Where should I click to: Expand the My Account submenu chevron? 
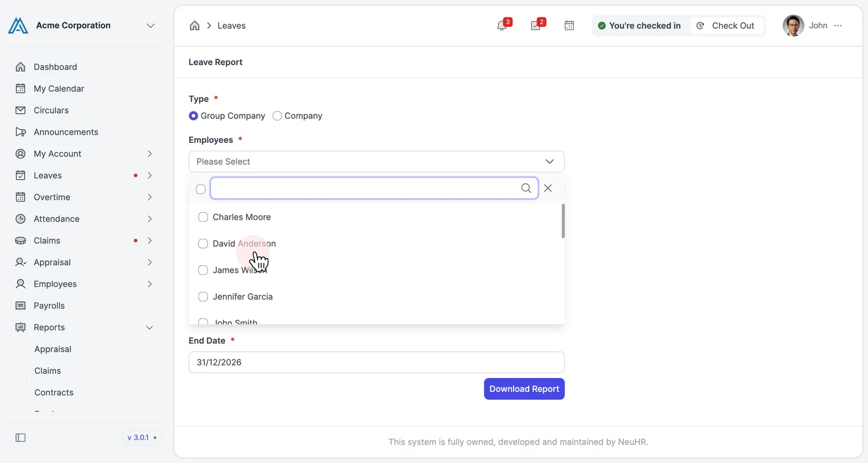pyautogui.click(x=149, y=154)
